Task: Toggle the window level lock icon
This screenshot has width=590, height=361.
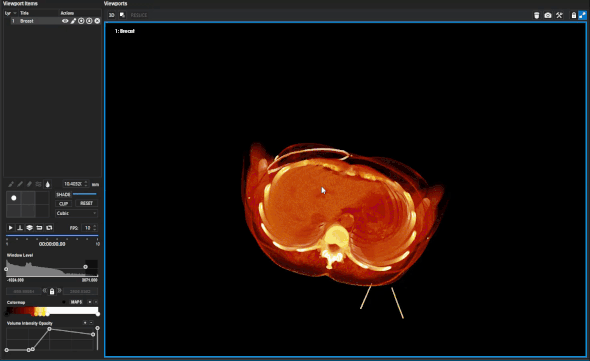Action: pyautogui.click(x=52, y=291)
